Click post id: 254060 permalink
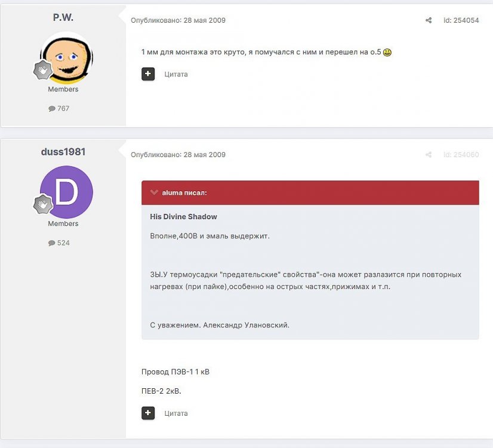The height and width of the screenshot is (448, 493). click(460, 155)
